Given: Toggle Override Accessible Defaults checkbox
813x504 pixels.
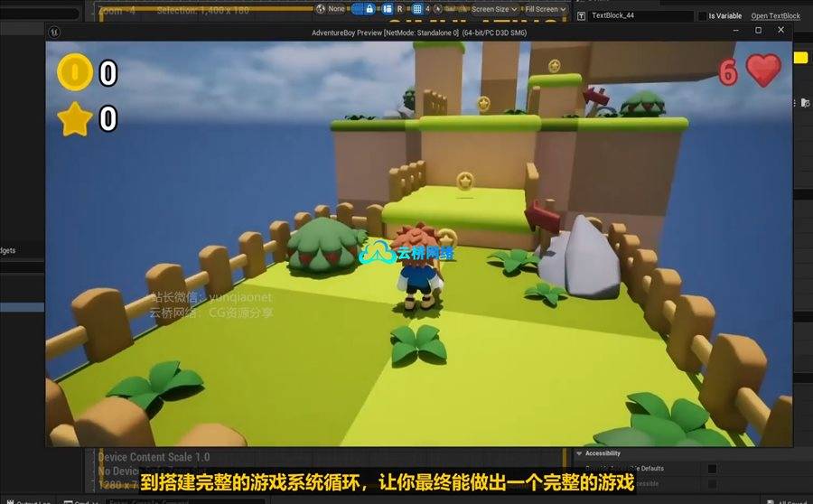Looking at the screenshot, I should point(712,469).
